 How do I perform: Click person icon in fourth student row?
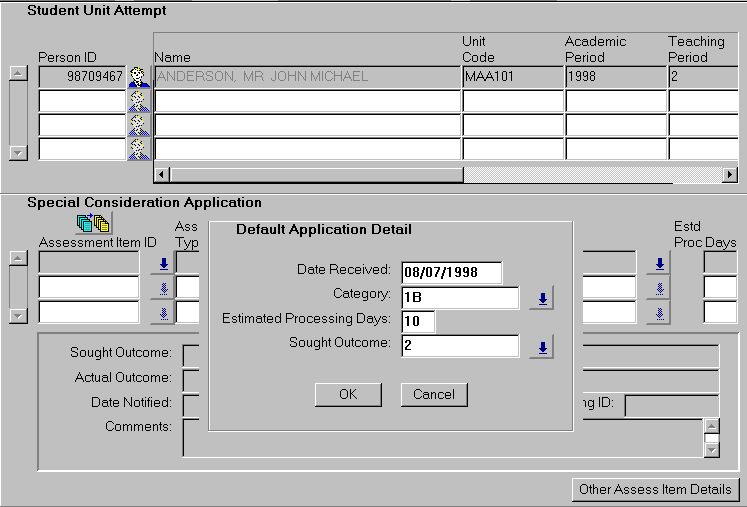tap(139, 148)
